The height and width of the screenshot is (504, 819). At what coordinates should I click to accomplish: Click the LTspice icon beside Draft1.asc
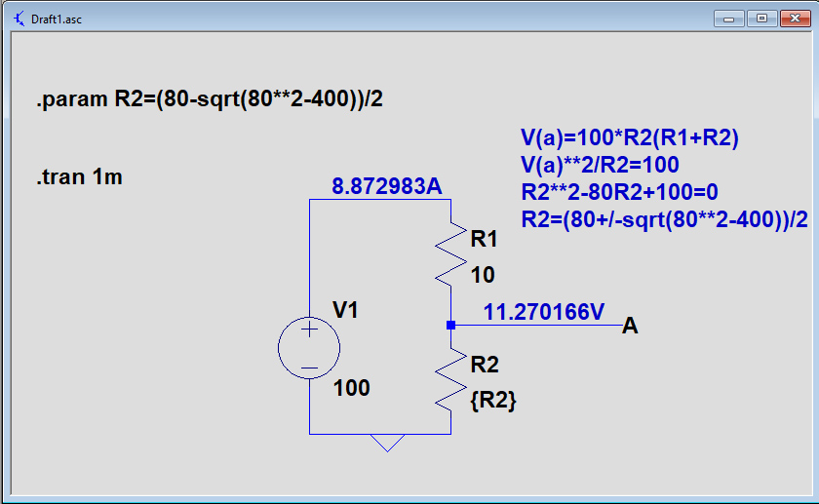tap(19, 19)
